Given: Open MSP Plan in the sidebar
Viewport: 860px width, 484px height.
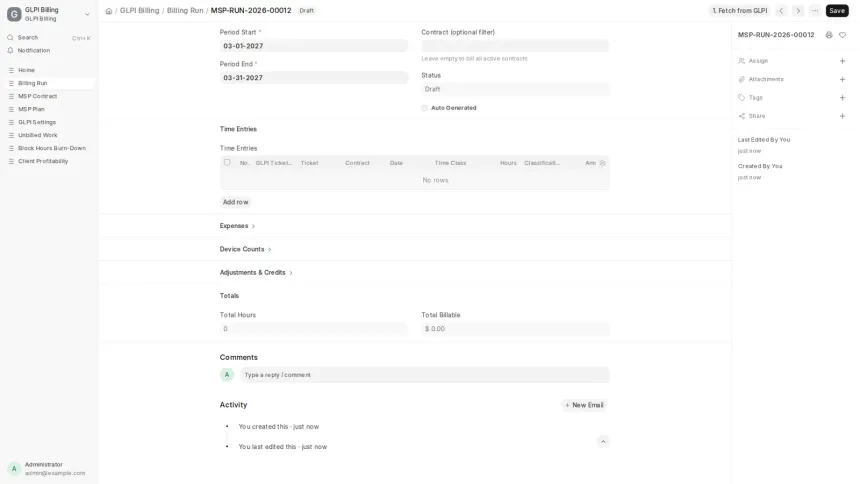Looking at the screenshot, I should [x=49, y=109].
